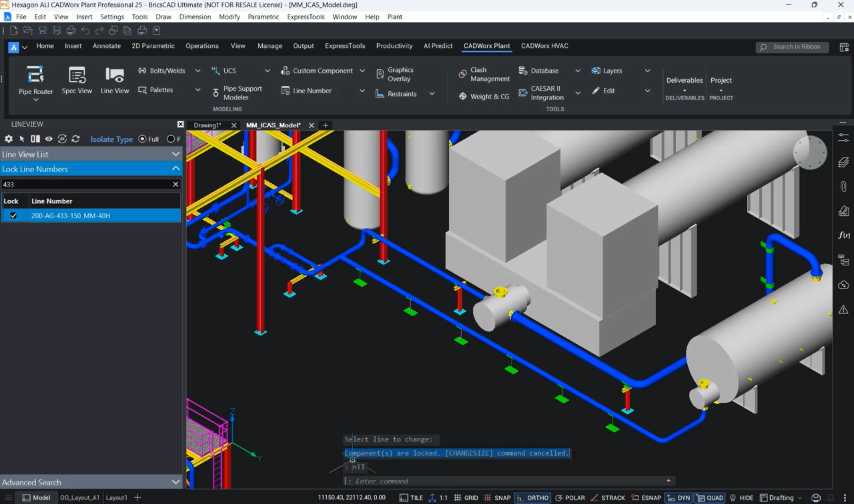Screen dimensions: 854x504
Task: Open the Attachments paperclip panel
Action: [843, 187]
